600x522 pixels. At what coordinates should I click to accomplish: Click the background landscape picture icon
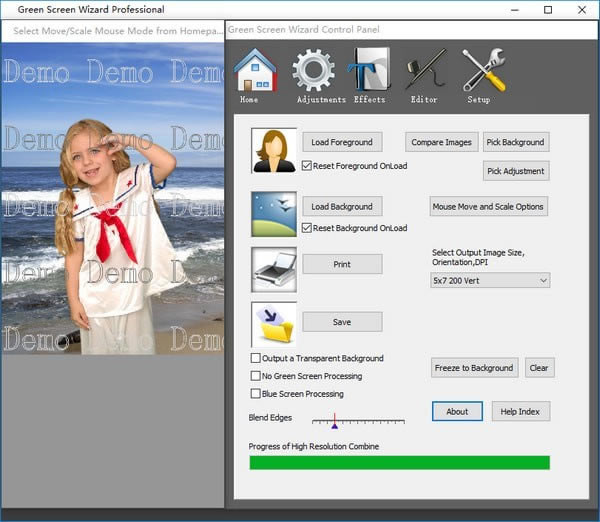pos(274,215)
